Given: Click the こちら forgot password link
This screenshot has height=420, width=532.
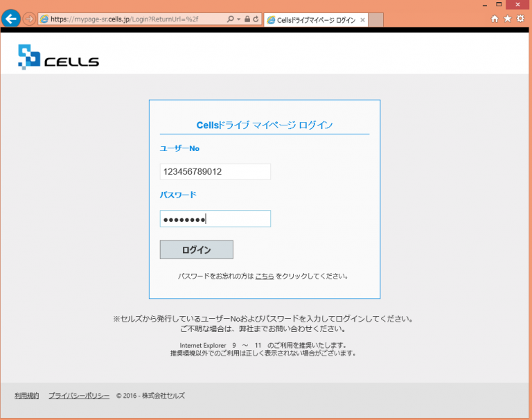Looking at the screenshot, I should click(x=265, y=276).
